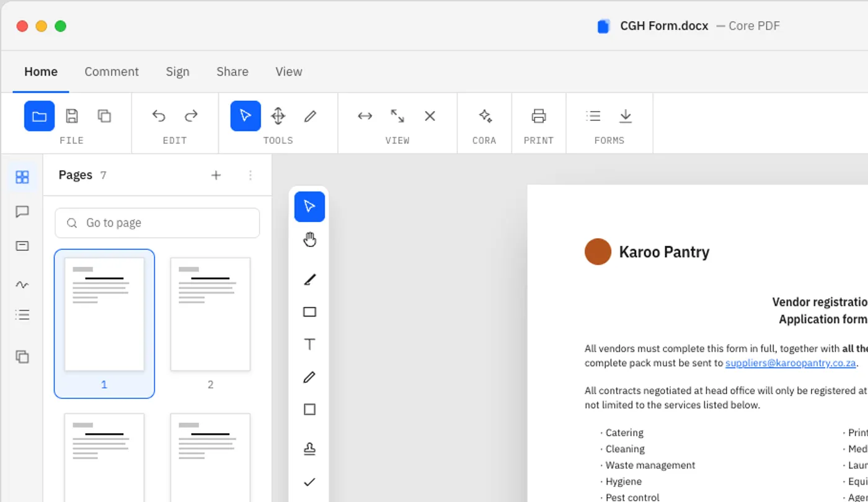Click the diagonal expand arrows in VIEW group
868x502 pixels.
397,116
